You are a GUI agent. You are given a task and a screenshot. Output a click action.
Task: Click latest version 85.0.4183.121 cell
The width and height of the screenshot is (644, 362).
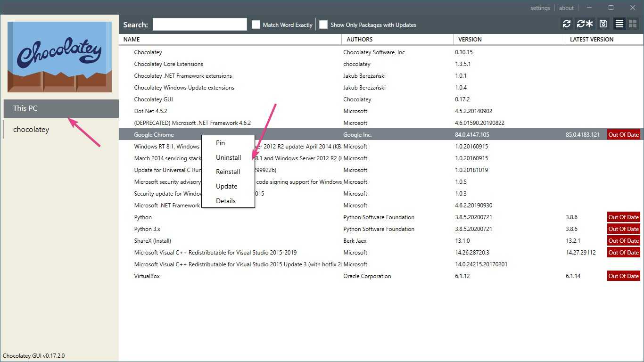(x=583, y=135)
